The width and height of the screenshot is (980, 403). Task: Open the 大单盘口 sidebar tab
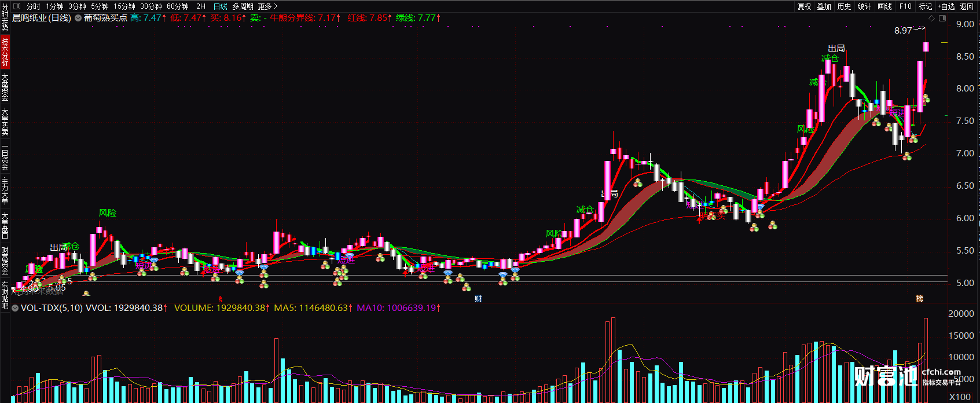tap(5, 226)
